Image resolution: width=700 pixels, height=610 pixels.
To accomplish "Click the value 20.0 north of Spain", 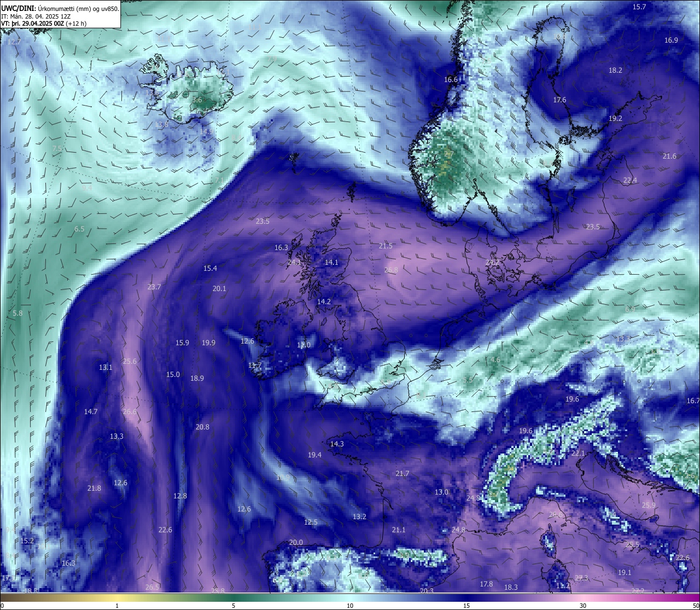I will click(296, 542).
